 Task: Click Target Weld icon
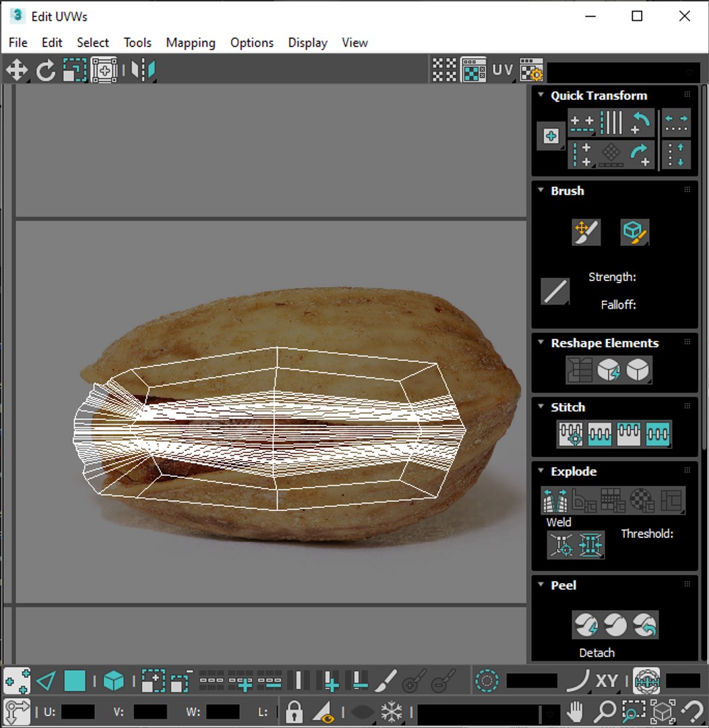[561, 545]
